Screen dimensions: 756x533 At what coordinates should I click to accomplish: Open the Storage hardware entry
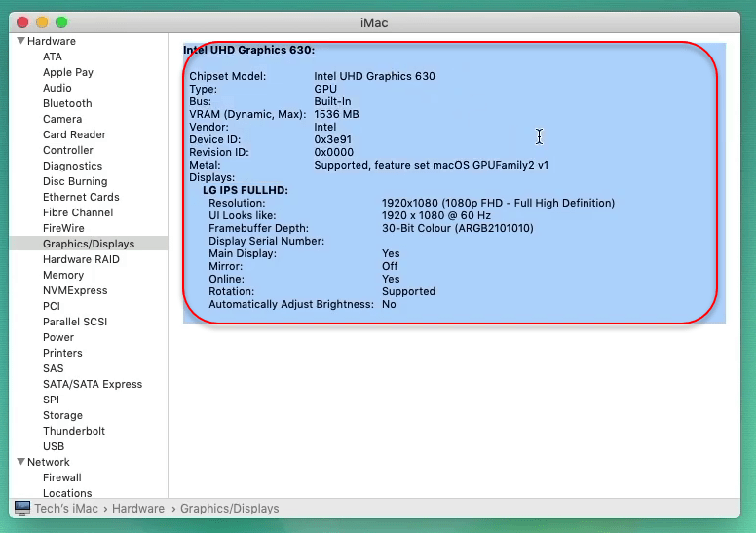[62, 415]
